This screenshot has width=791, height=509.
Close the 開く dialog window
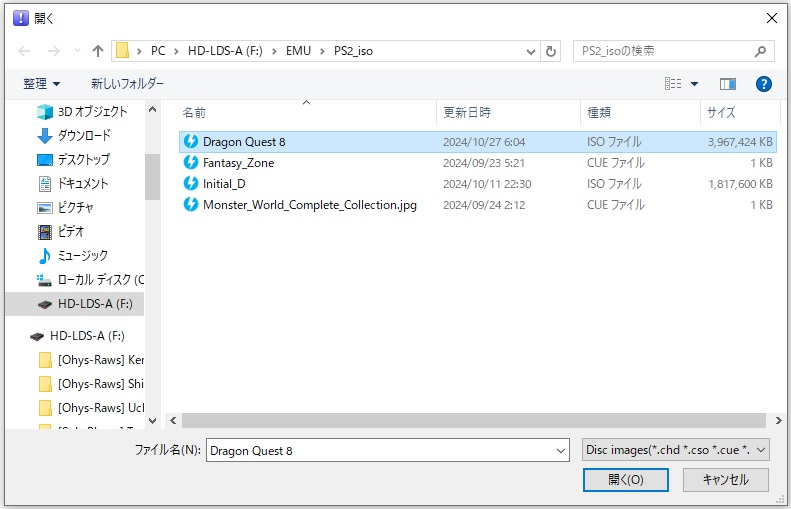pos(771,18)
